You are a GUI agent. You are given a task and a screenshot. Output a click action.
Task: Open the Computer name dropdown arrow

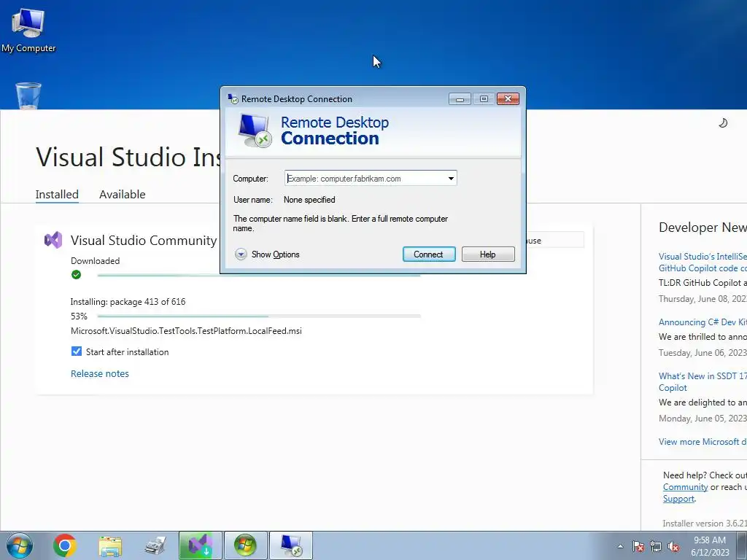point(451,179)
